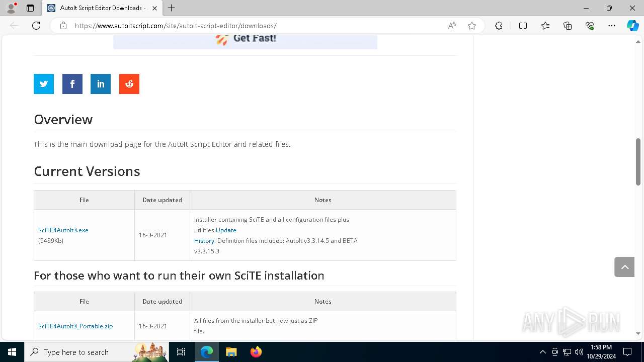Click the Overview heading
Screen dimensions: 644x362
[63, 120]
